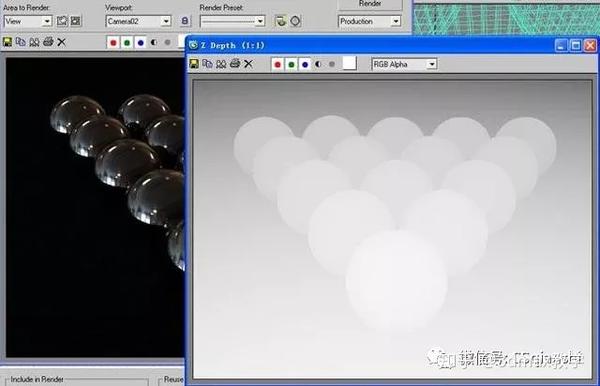Screen dimensions: 600x386
Task: Click the "Viewport:" label
Action: pyautogui.click(x=119, y=7)
